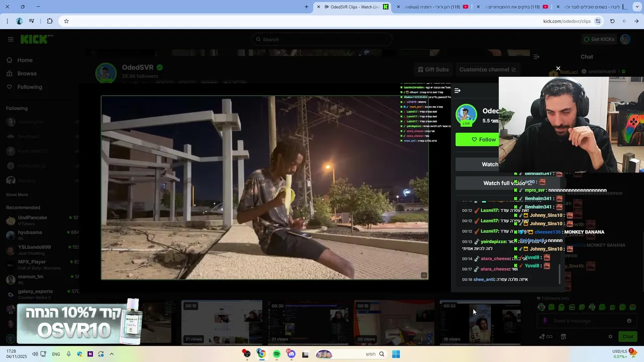Open chat settings gear icon
The width and height of the screenshot is (644, 362).
click(x=610, y=336)
